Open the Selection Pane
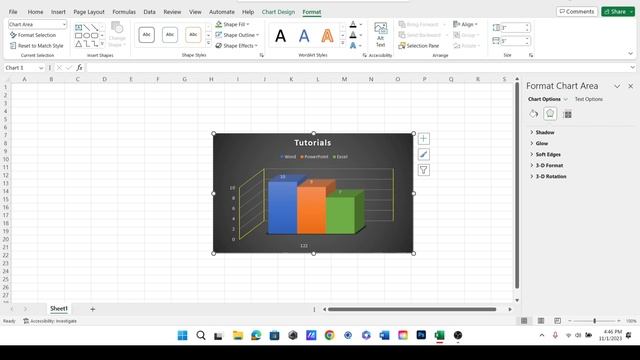Viewport: 640px width, 360px height. (419, 46)
